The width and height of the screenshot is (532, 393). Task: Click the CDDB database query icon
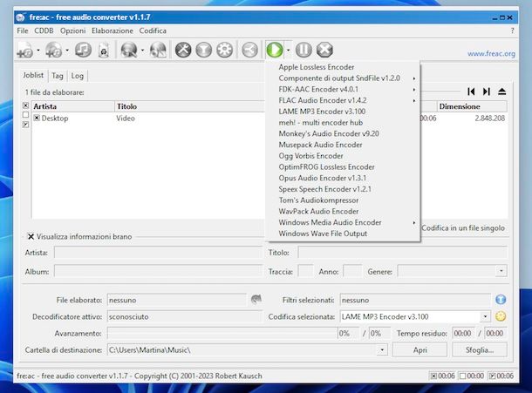click(x=129, y=51)
